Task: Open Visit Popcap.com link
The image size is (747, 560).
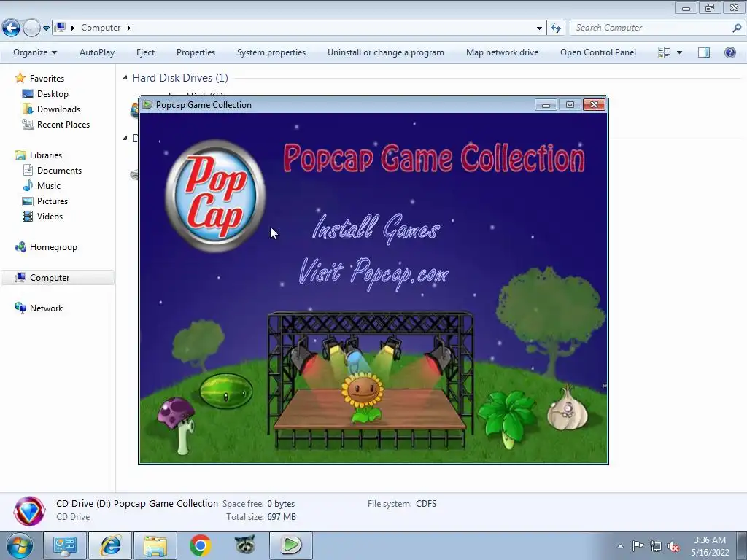Action: point(373,273)
